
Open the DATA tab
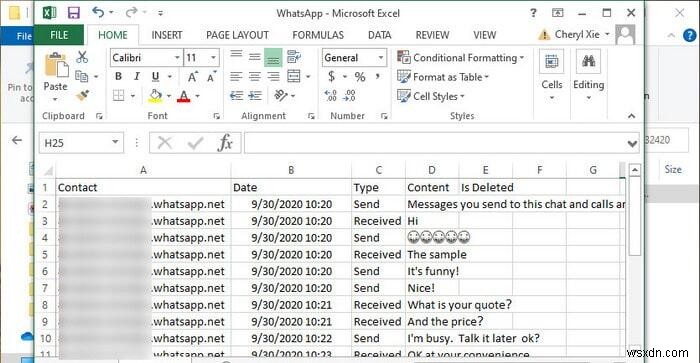coord(379,35)
